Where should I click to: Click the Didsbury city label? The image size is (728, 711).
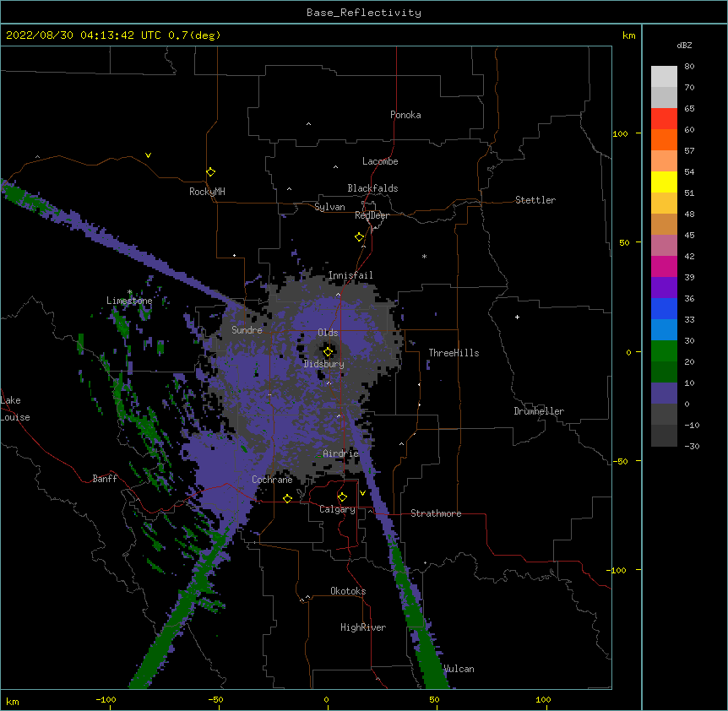pyautogui.click(x=324, y=364)
